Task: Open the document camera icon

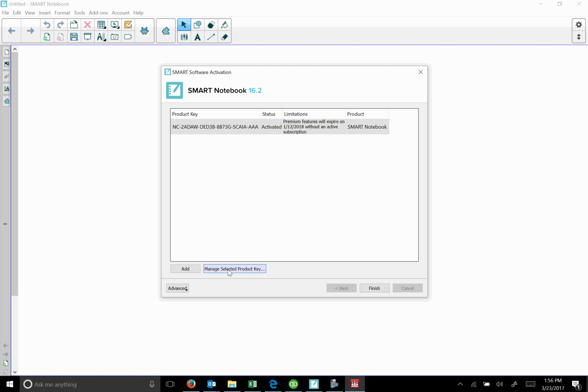Action: click(128, 37)
